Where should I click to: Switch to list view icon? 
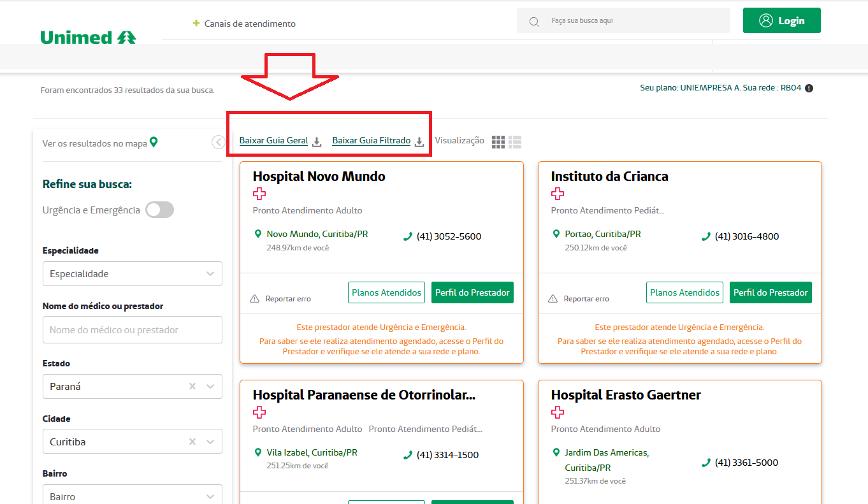click(515, 141)
